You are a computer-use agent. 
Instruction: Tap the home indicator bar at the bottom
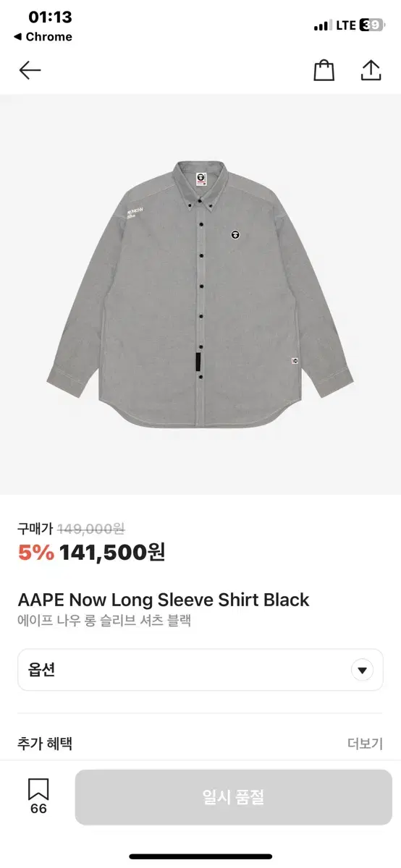pos(200,857)
